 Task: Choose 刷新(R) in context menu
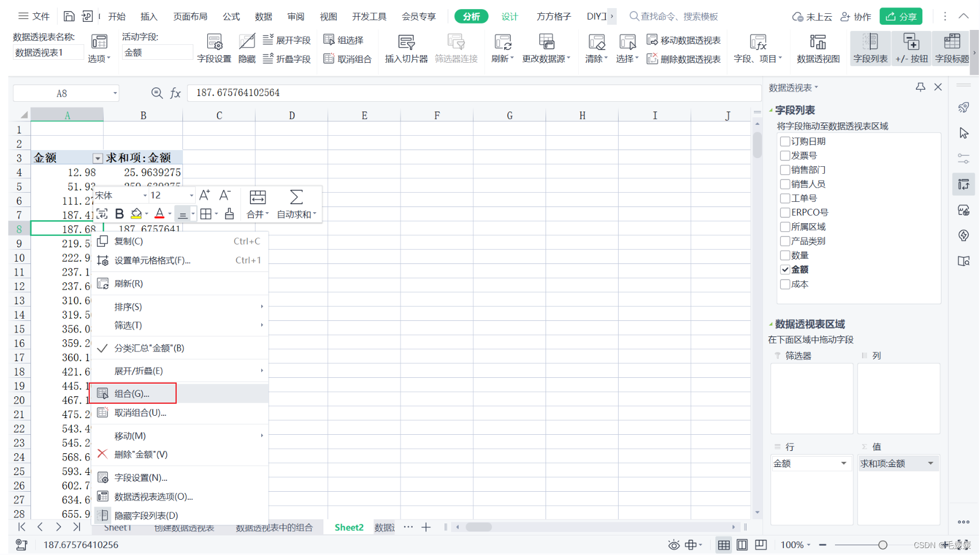click(x=180, y=284)
